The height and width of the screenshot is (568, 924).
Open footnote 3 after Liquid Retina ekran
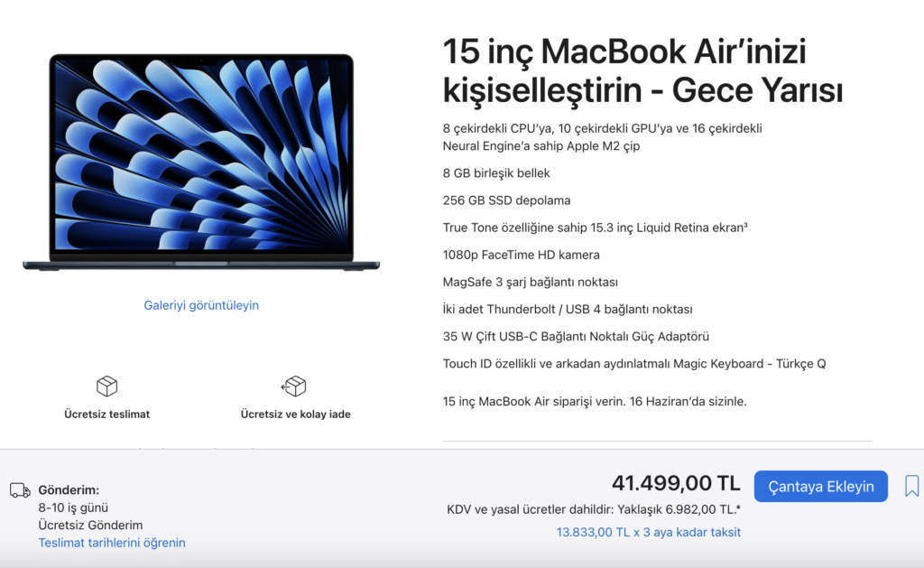click(746, 225)
